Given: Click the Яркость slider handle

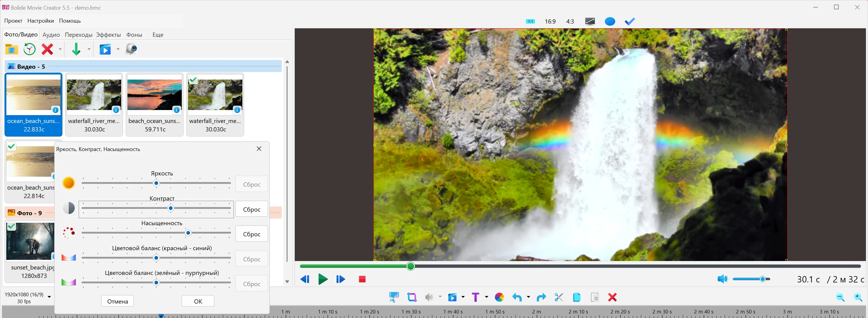Looking at the screenshot, I should coord(156,183).
